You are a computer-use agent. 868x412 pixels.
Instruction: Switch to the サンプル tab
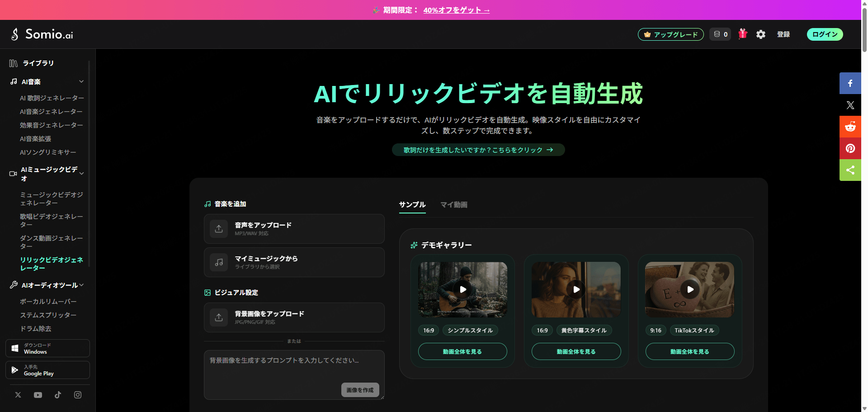(x=412, y=205)
